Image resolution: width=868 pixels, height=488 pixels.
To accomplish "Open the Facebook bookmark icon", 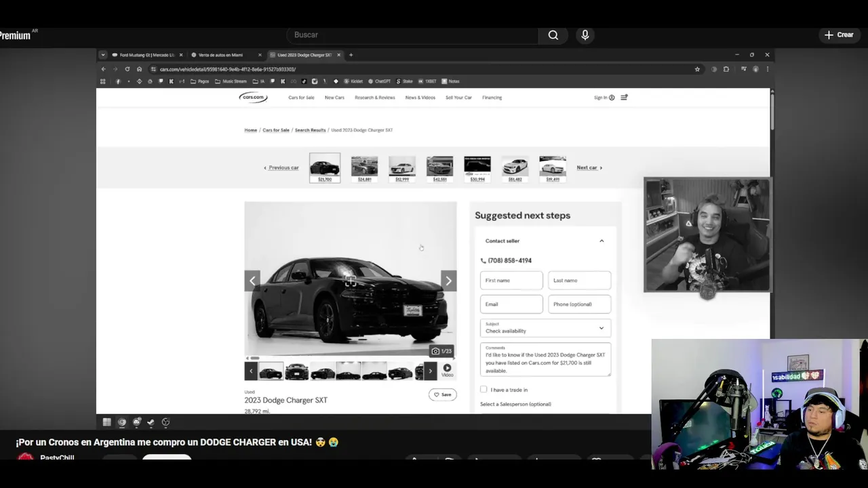I will (118, 81).
